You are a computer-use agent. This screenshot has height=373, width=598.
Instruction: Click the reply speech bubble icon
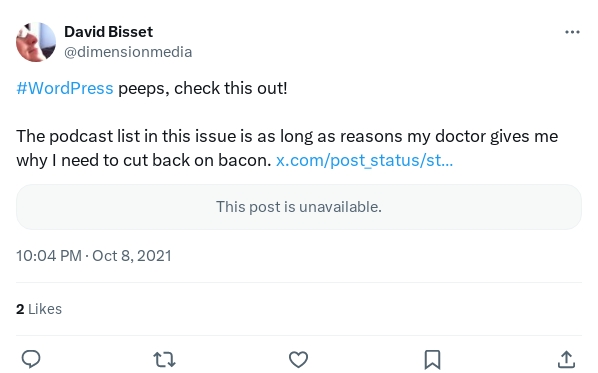(31, 359)
